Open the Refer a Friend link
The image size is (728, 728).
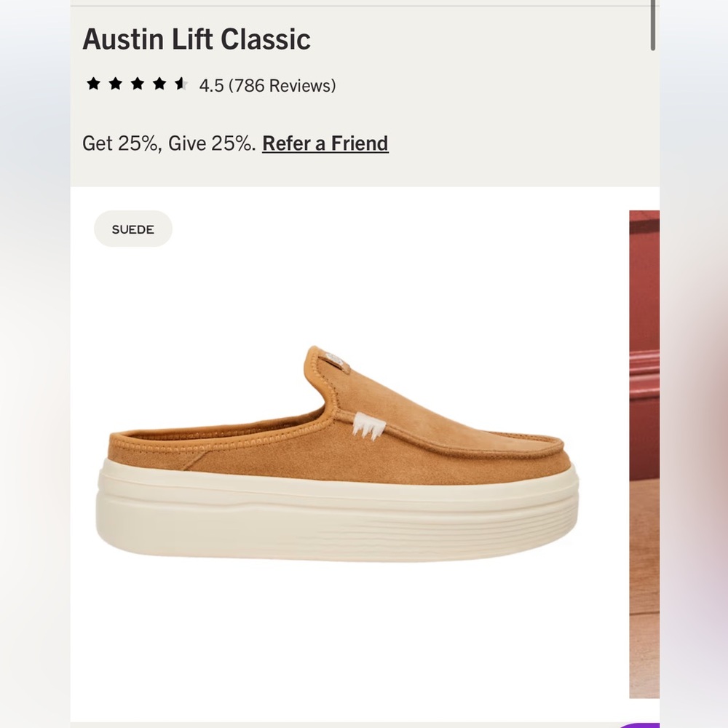tap(325, 143)
